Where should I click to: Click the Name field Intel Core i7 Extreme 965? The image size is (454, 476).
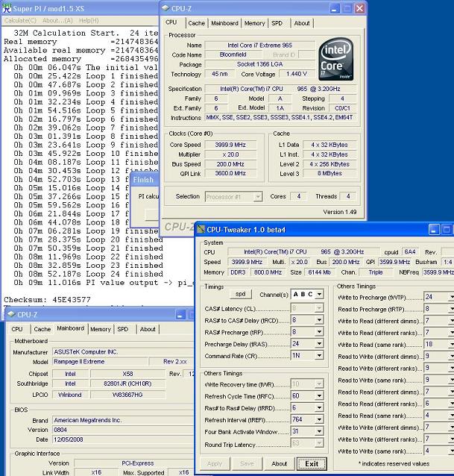coord(260,46)
